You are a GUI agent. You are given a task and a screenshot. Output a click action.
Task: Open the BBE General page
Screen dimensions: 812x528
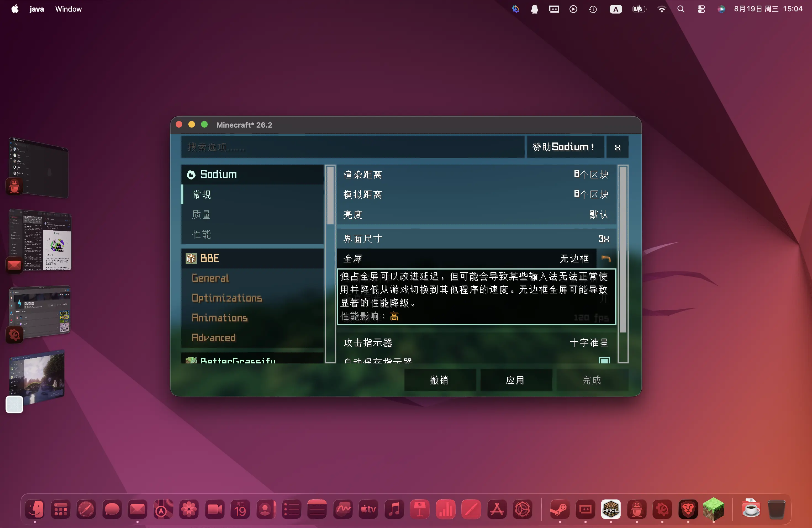tap(253, 278)
